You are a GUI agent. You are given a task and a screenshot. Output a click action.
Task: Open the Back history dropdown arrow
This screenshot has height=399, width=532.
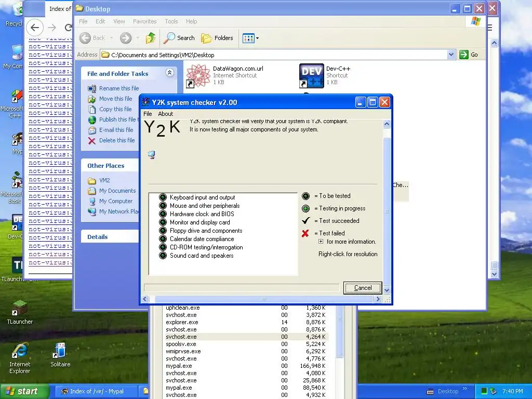click(111, 38)
